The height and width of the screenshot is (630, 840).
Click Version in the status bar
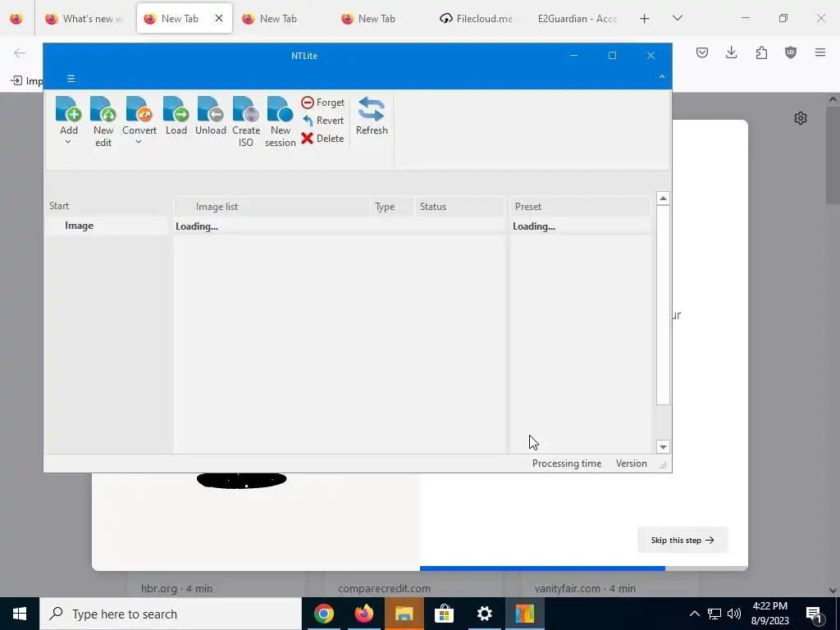coord(631,463)
